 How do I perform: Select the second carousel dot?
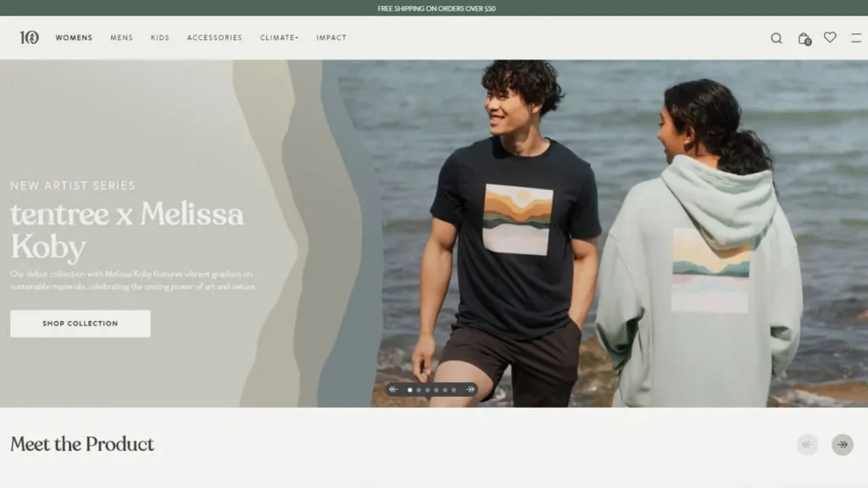point(419,390)
